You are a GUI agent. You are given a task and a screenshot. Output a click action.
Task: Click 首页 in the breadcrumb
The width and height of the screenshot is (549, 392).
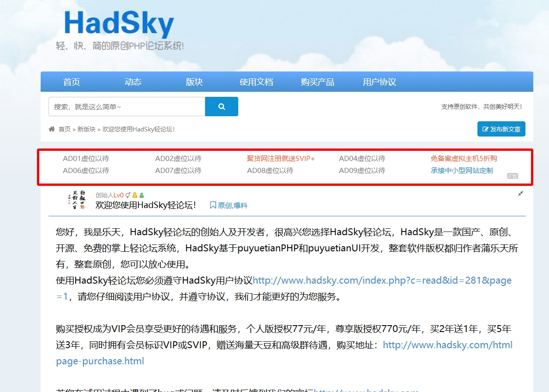pyautogui.click(x=65, y=129)
